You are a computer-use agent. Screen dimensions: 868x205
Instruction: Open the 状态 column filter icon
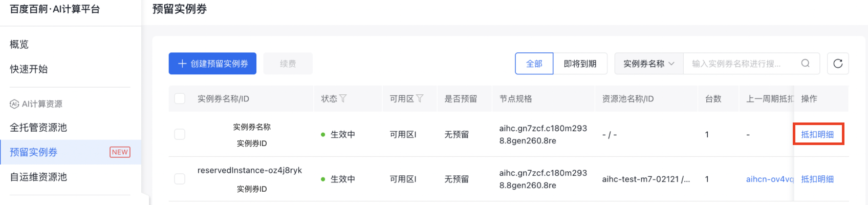pyautogui.click(x=343, y=98)
